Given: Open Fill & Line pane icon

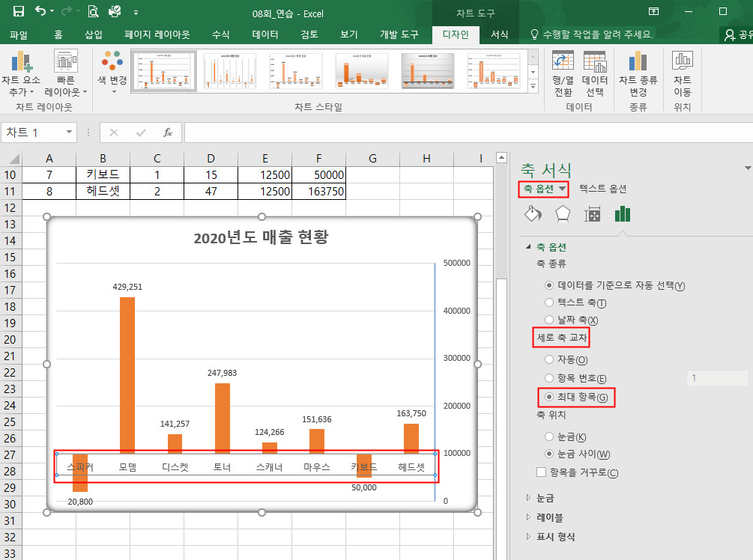Looking at the screenshot, I should [533, 214].
